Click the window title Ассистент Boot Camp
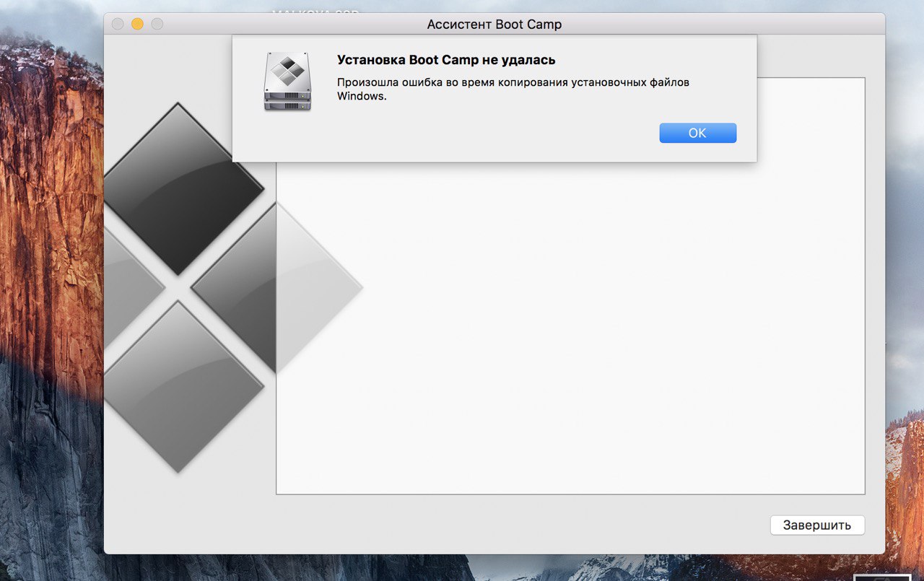Image resolution: width=924 pixels, height=581 pixels. pyautogui.click(x=494, y=24)
